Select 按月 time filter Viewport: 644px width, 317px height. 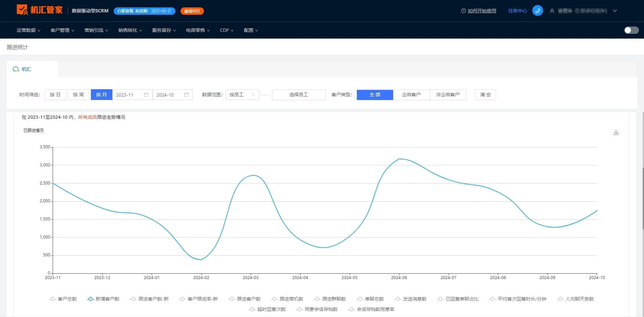pyautogui.click(x=101, y=95)
